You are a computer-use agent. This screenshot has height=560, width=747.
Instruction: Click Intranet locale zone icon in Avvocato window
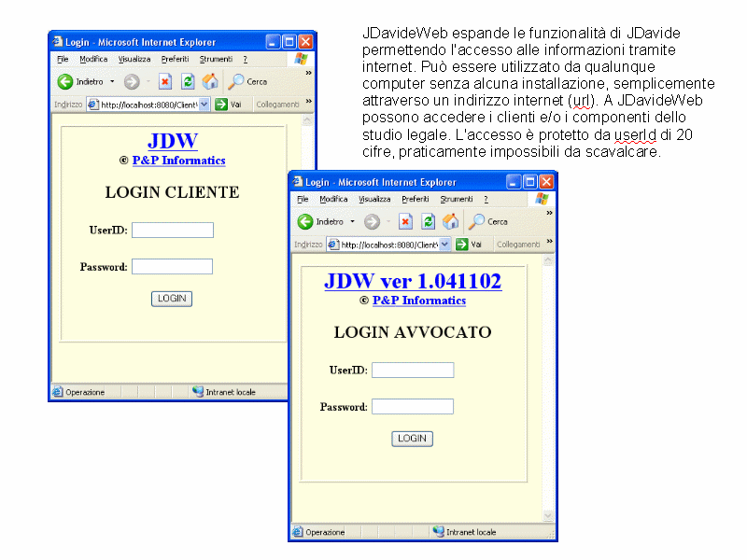click(438, 531)
